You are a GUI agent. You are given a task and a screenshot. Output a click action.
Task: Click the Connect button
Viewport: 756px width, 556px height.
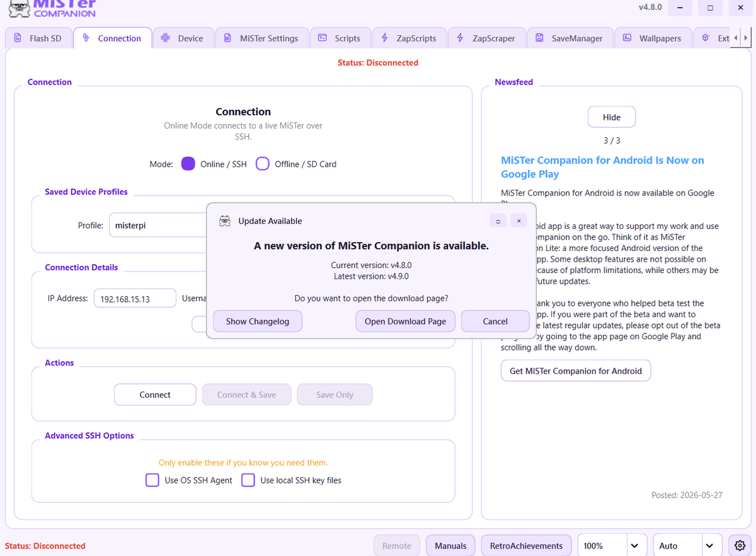tap(155, 395)
